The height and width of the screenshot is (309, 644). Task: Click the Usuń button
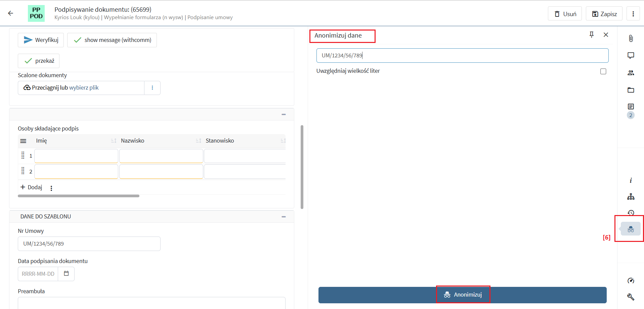[565, 14]
